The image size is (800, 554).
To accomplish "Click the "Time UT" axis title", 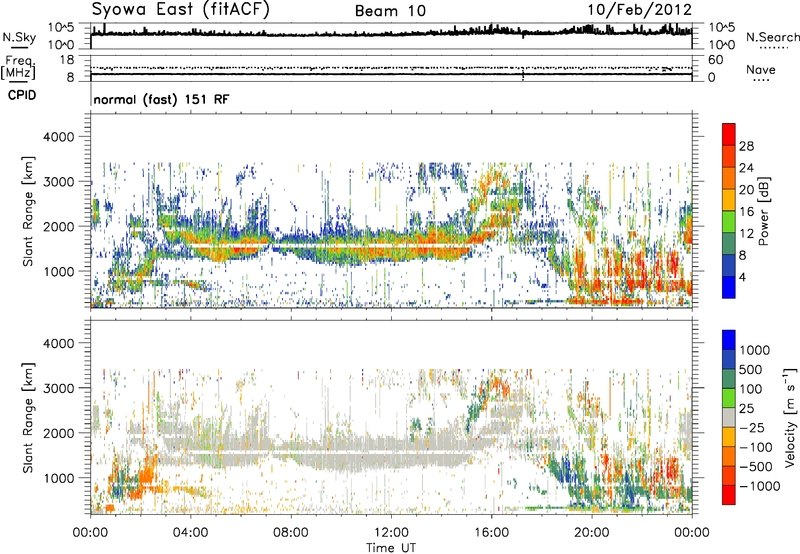I will (x=391, y=548).
